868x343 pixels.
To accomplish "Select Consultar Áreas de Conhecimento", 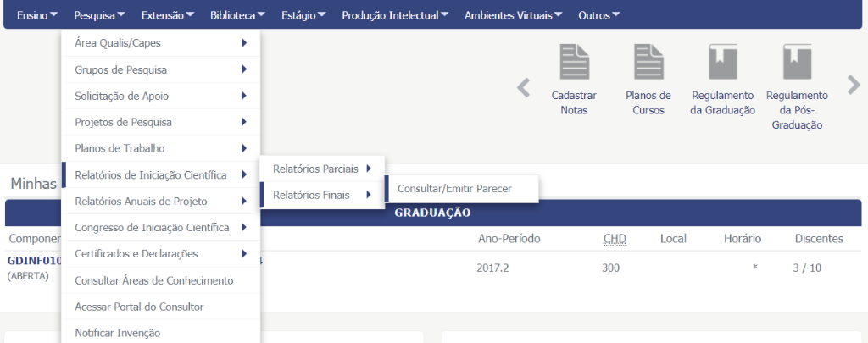I will (153, 280).
